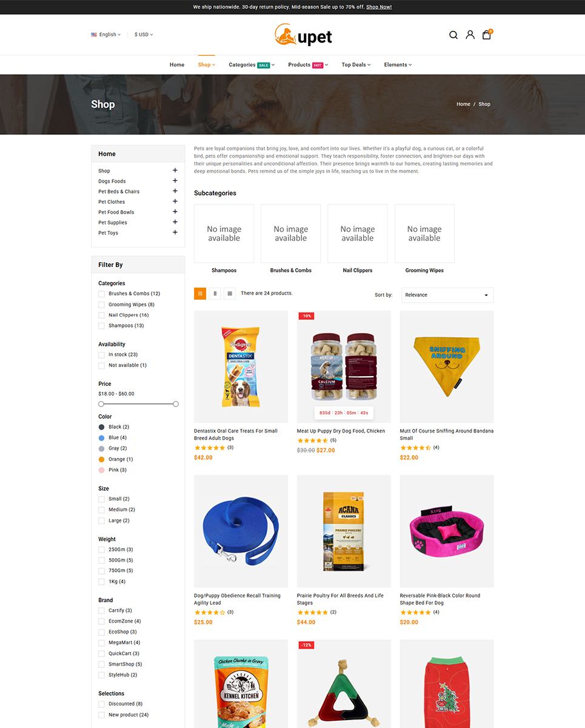Open the Top Deals menu

click(x=356, y=65)
